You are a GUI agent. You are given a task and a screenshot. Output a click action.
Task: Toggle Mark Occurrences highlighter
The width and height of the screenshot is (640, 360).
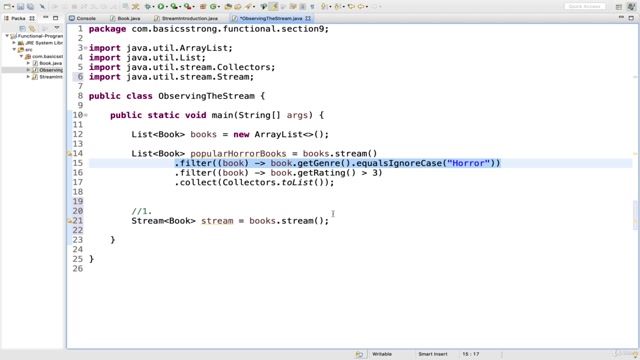click(x=273, y=7)
